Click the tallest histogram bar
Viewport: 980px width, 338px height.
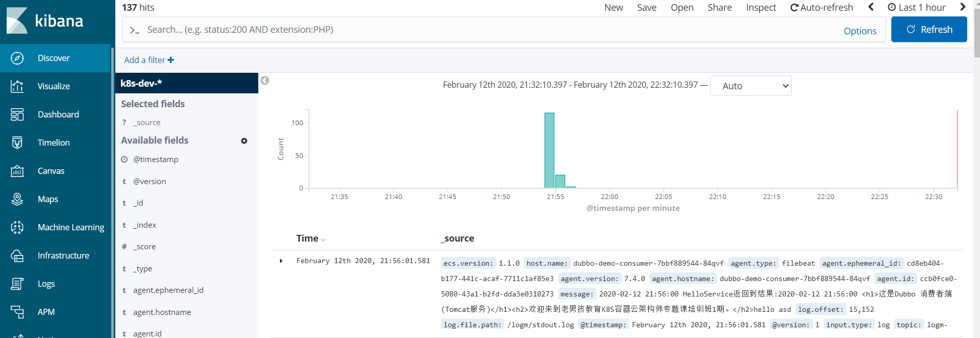pyautogui.click(x=549, y=150)
